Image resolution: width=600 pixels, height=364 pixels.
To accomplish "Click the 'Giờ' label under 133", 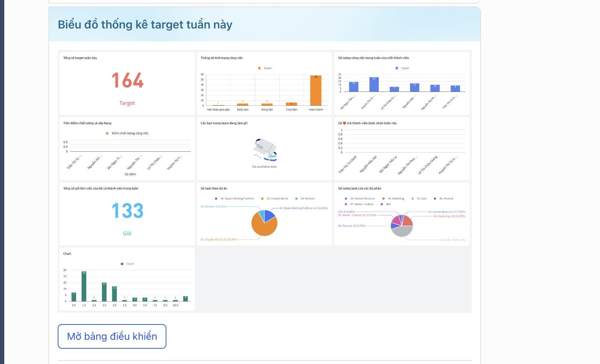I will pos(127,233).
